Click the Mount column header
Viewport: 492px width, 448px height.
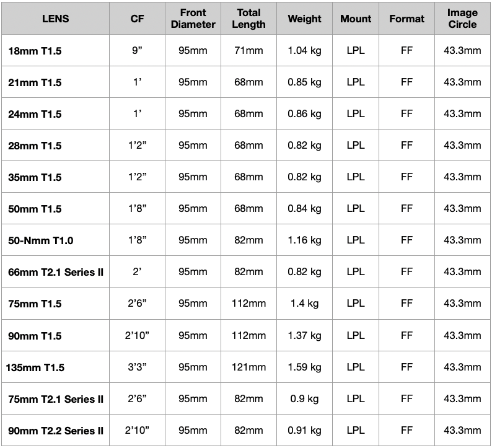point(356,19)
